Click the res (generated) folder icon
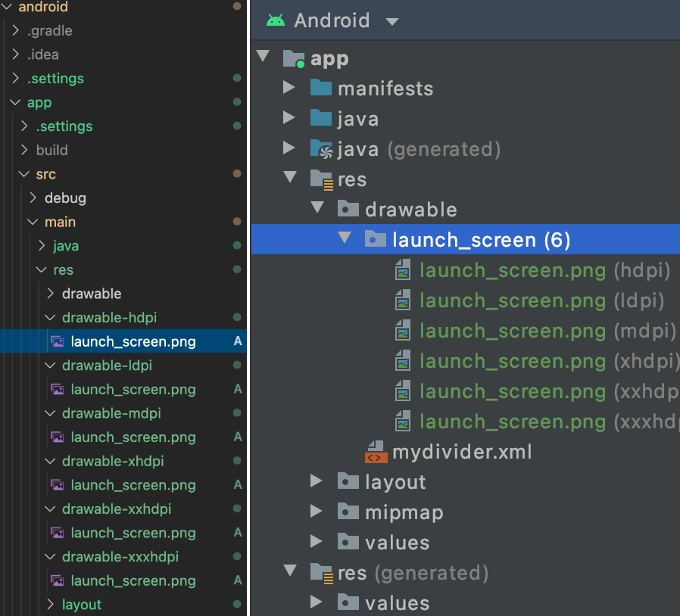 pyautogui.click(x=322, y=573)
